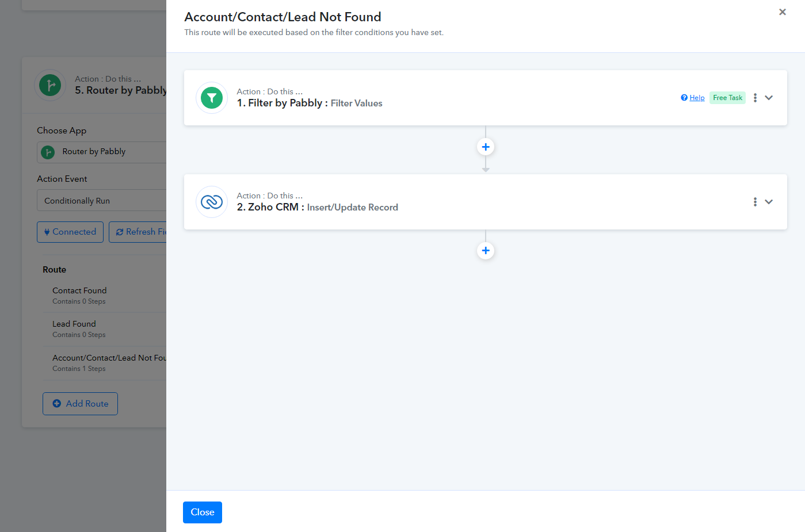Click the Zoho CRM chain-link icon
Screen dimensions: 805x532
tap(212, 202)
